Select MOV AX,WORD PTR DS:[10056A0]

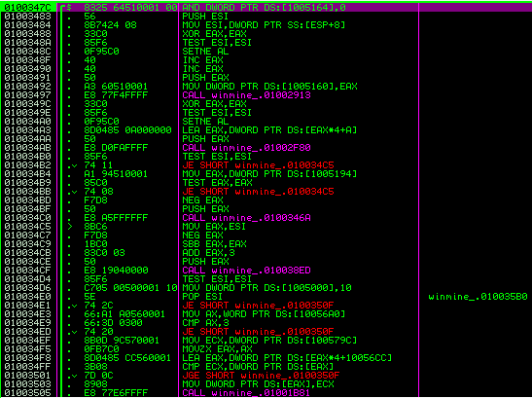264,314
